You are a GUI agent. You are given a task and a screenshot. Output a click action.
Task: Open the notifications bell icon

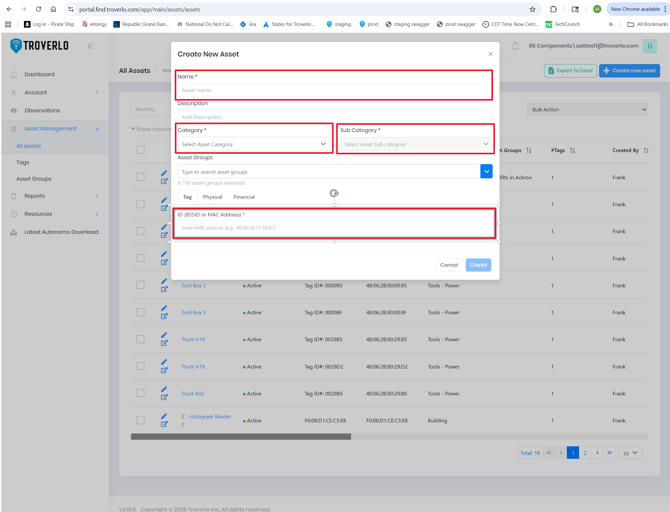(x=515, y=46)
